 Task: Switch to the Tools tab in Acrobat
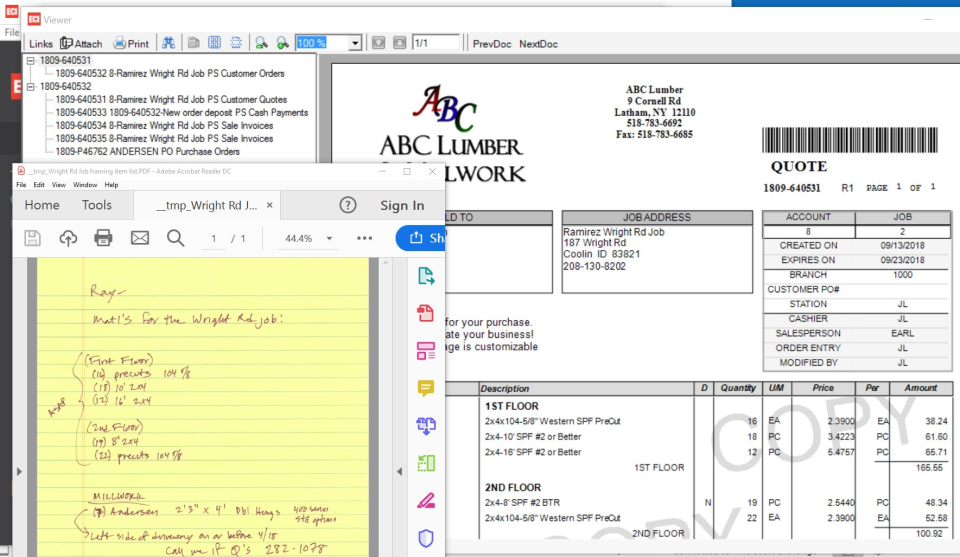[x=97, y=205]
